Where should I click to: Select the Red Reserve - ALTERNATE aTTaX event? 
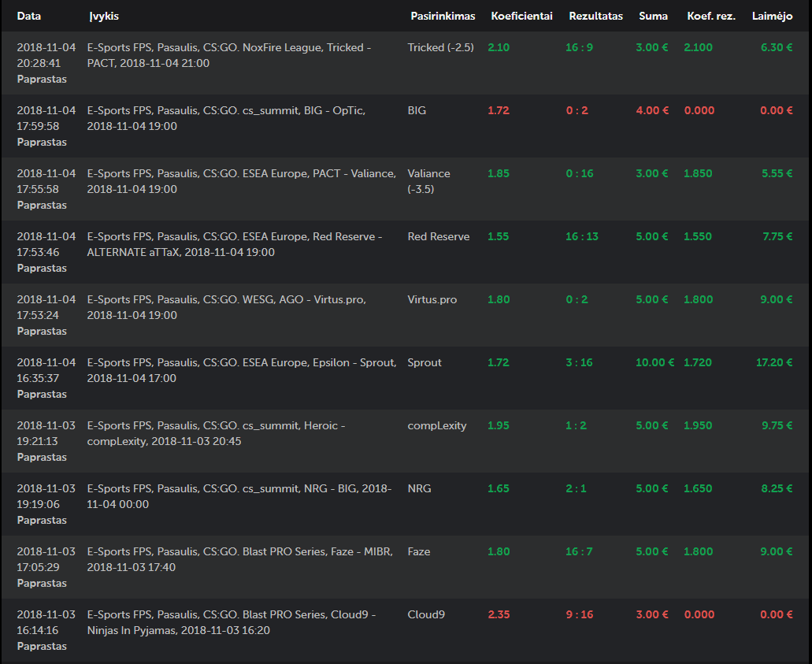pos(235,244)
